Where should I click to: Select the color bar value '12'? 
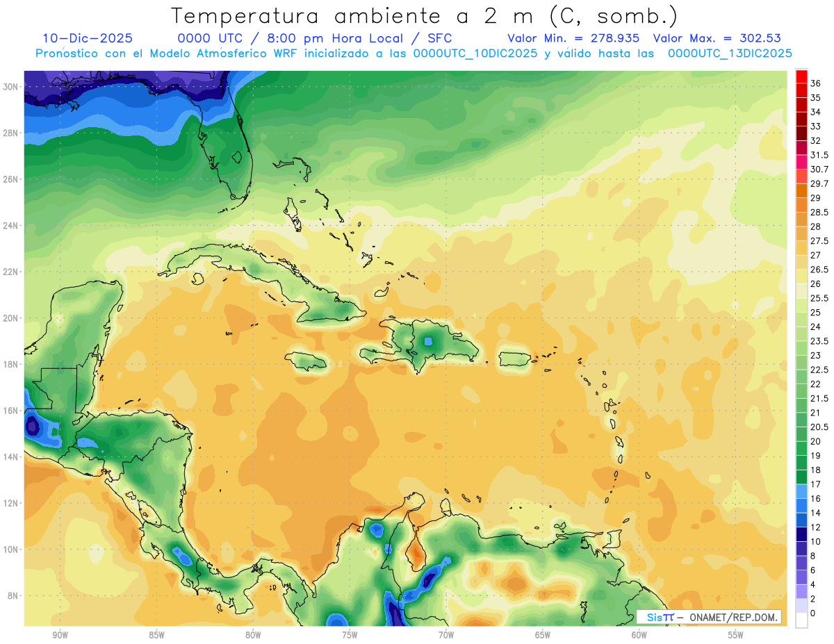pyautogui.click(x=816, y=527)
